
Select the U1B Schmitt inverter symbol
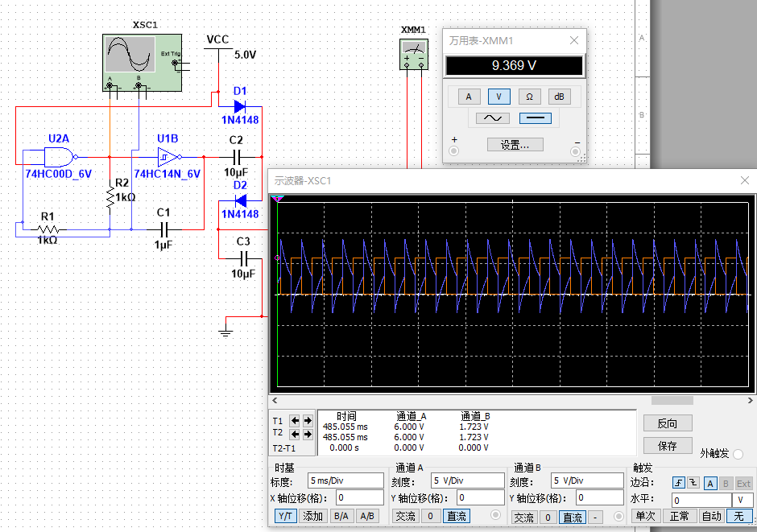169,157
